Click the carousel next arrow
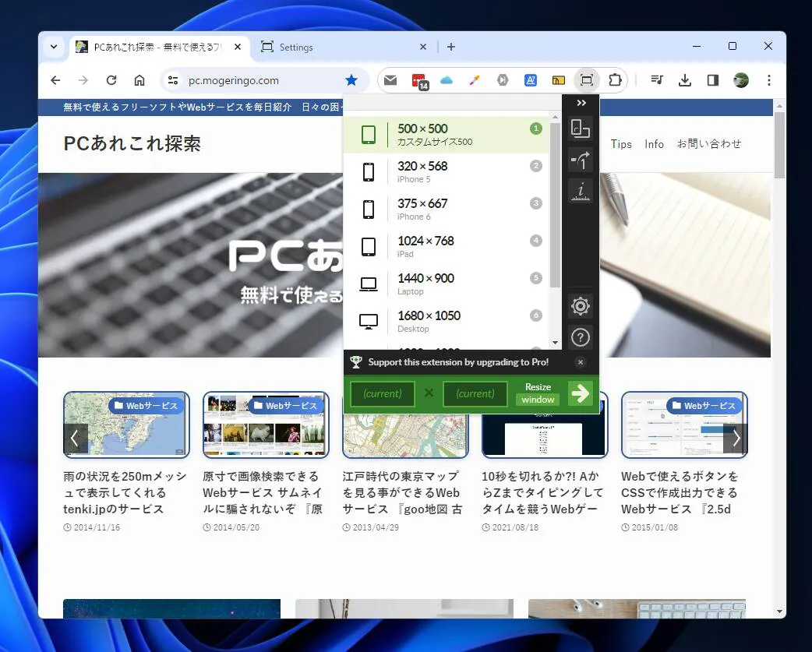 [x=736, y=439]
